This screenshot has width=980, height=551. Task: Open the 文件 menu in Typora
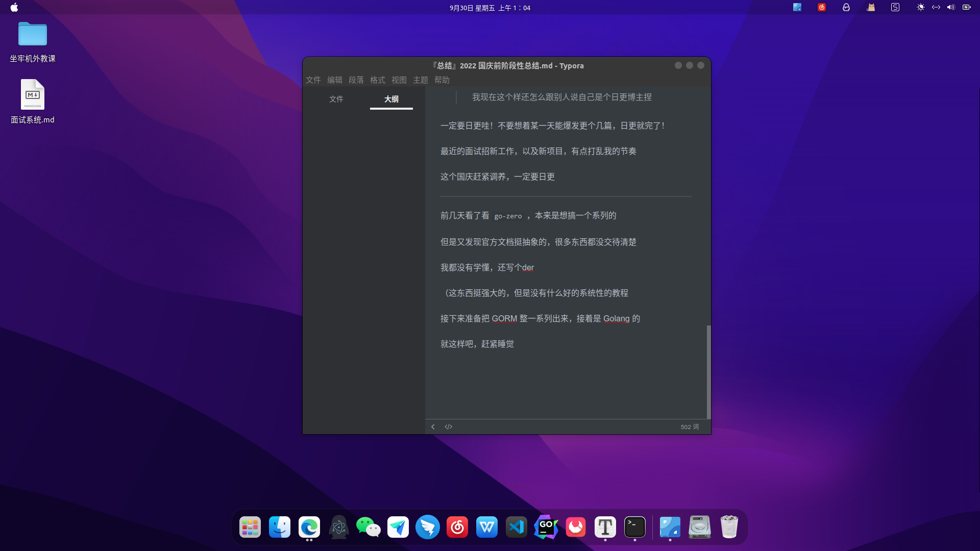coord(313,80)
